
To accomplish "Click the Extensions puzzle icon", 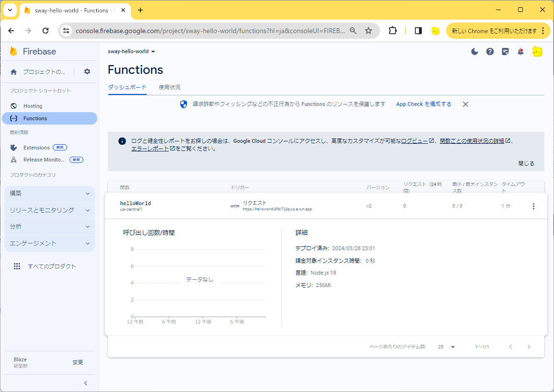I will pos(14,148).
